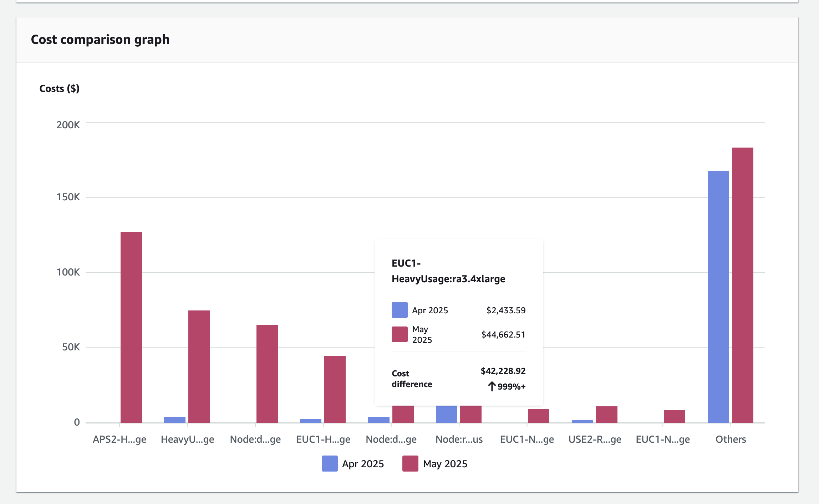The width and height of the screenshot is (819, 504).
Task: Click the blue Apr 2025 swatch in tooltip
Action: 400,310
